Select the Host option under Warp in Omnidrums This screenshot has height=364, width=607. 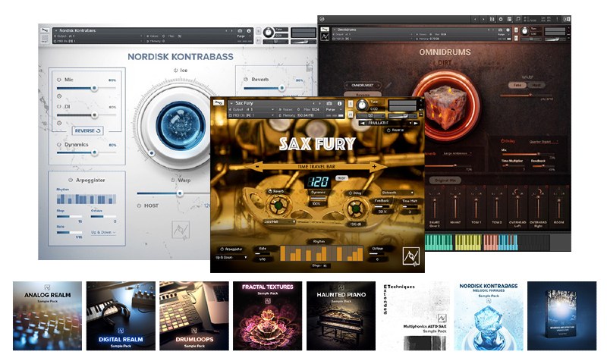536,85
